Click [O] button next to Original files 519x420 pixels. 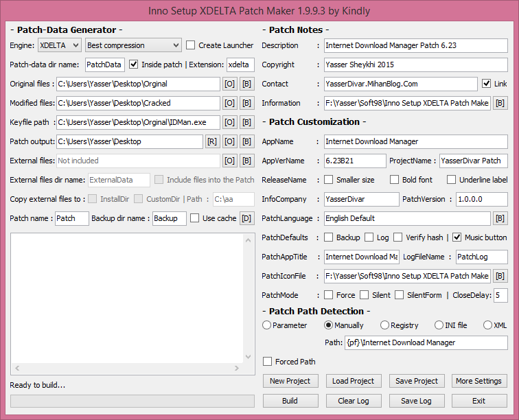(x=230, y=84)
